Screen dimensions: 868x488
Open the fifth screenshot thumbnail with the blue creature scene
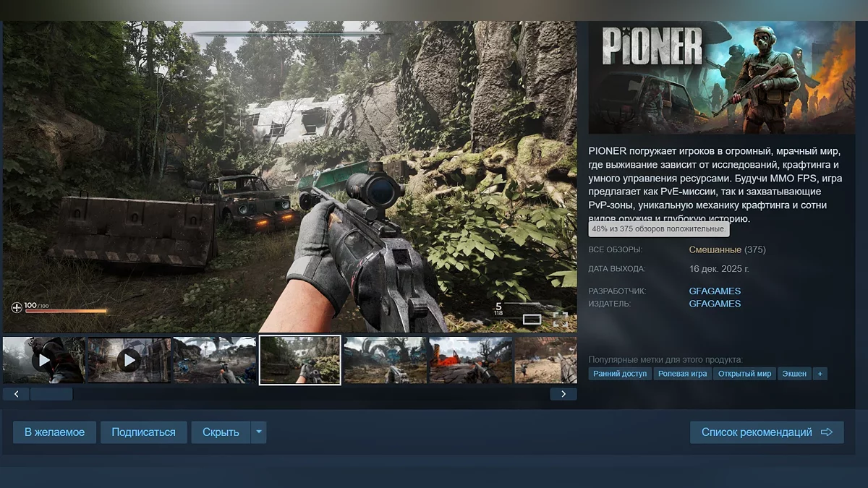(x=385, y=360)
